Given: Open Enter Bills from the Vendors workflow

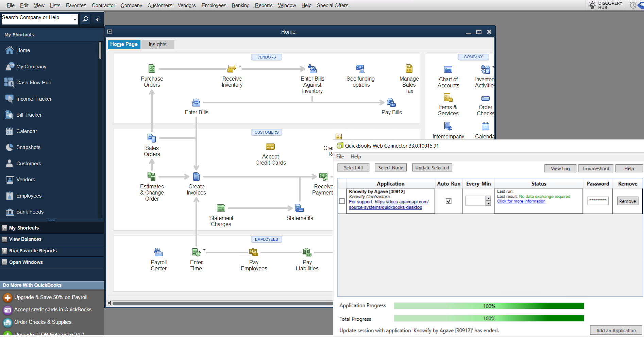Looking at the screenshot, I should pyautogui.click(x=196, y=102).
